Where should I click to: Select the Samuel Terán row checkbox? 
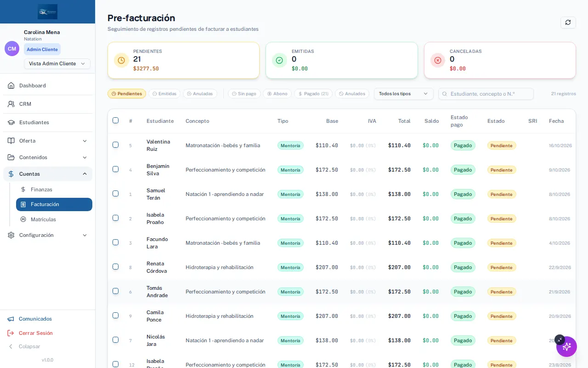(116, 194)
